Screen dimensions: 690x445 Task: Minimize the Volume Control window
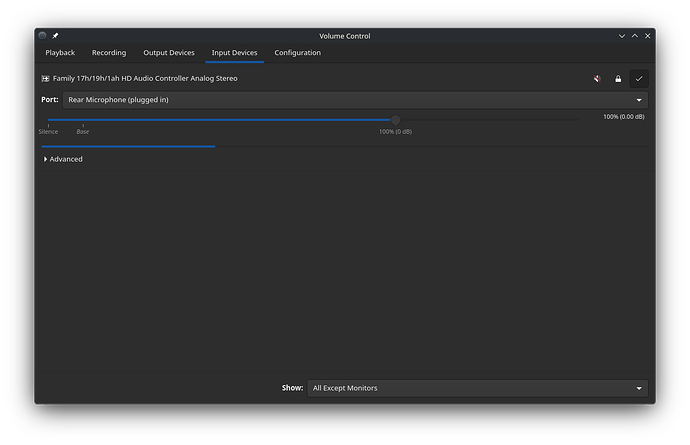click(622, 36)
